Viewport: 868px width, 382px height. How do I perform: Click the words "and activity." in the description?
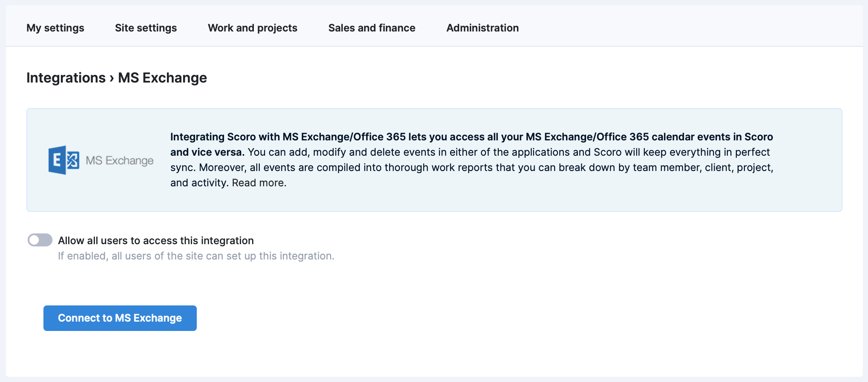[199, 183]
